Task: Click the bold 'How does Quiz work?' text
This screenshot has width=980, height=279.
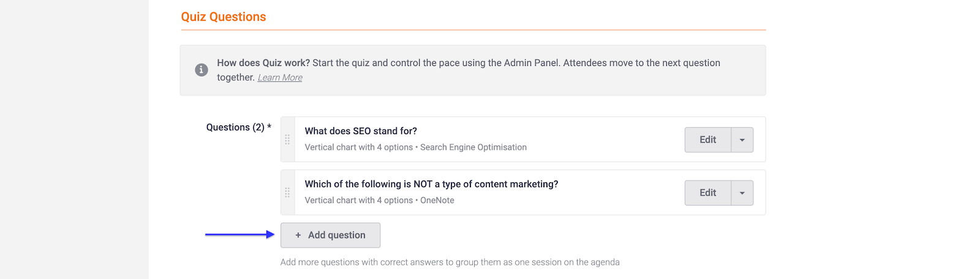Action: click(x=263, y=63)
